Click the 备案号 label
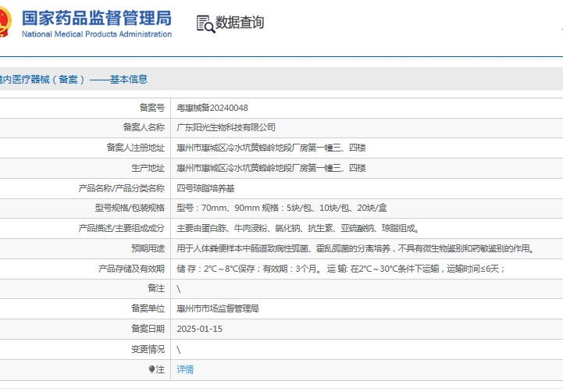 pos(152,107)
